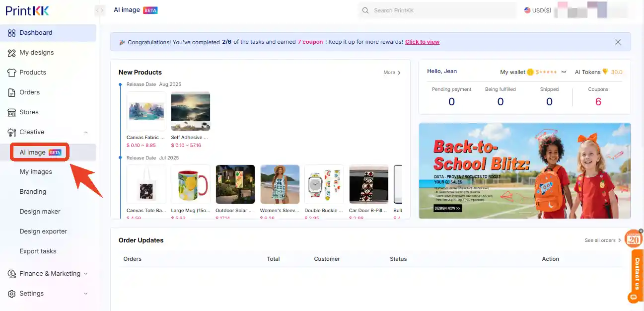Screen dimensions: 644x311
Task: Click the Creative lightbulb icon
Action: (12, 132)
